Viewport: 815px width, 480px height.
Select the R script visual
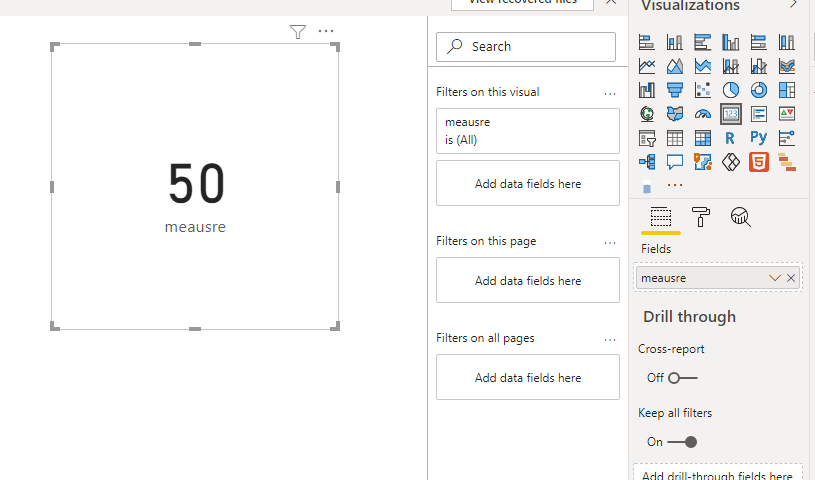(730, 138)
